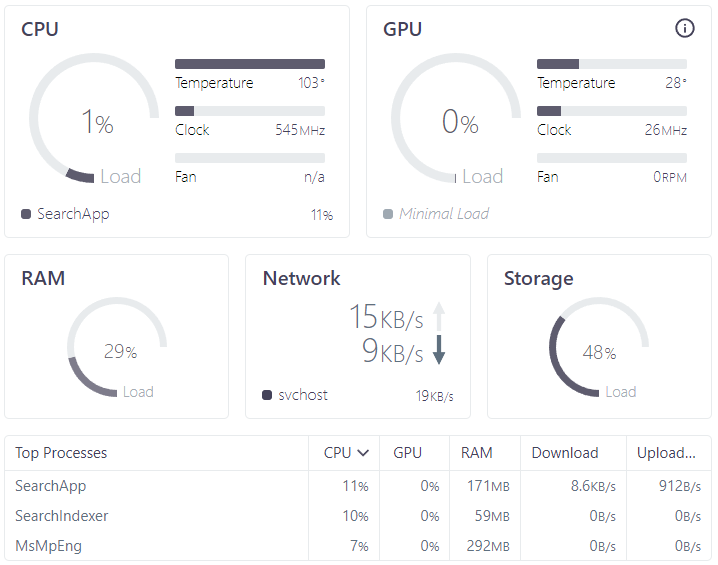Select the MsMpEng process row

point(358,546)
